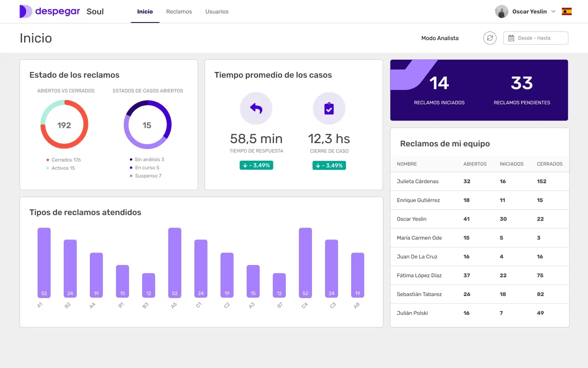This screenshot has width=588, height=368.
Task: Switch to the Usuarios tab
Action: click(x=217, y=11)
